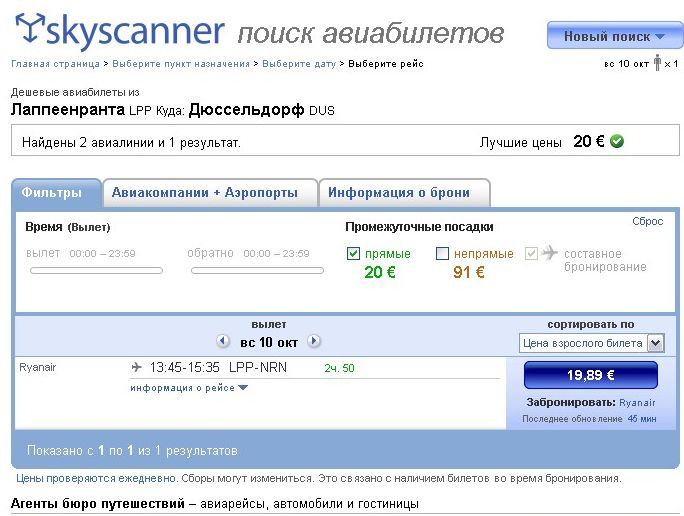This screenshot has height=516, width=684.
Task: Toggle the составное бронирование checkbox
Action: point(531,253)
